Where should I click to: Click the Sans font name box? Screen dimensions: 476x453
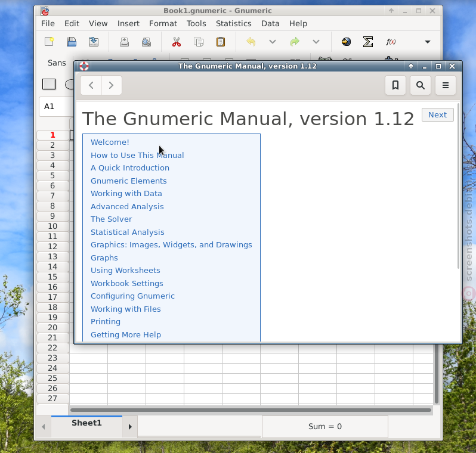[x=57, y=63]
